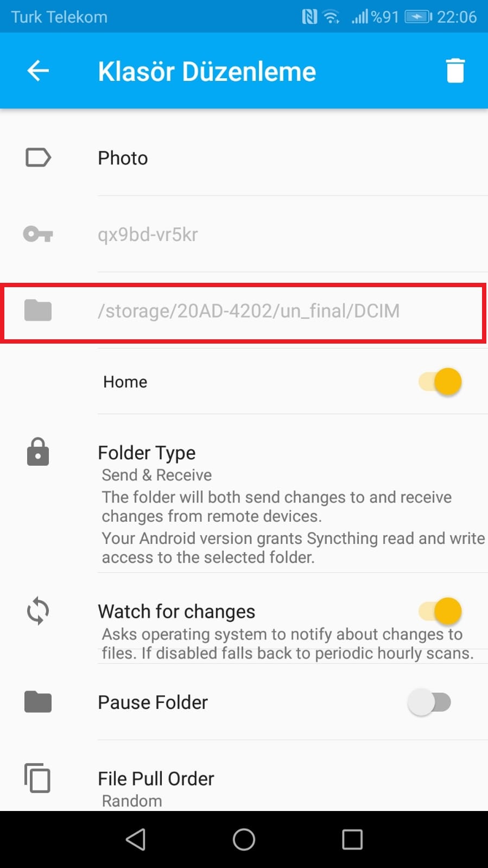Tap the qx9bd-vr5kr folder ID
This screenshot has width=488, height=868.
click(x=148, y=235)
